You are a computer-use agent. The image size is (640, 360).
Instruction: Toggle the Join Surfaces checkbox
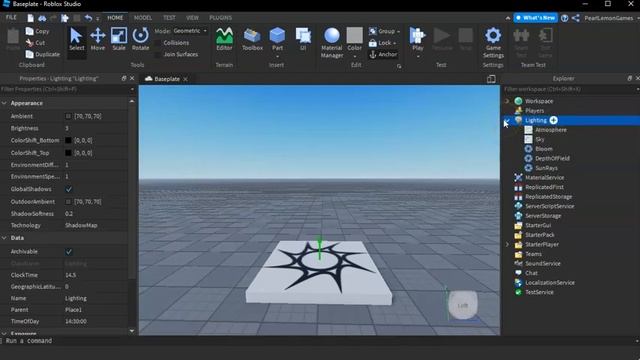(158, 54)
